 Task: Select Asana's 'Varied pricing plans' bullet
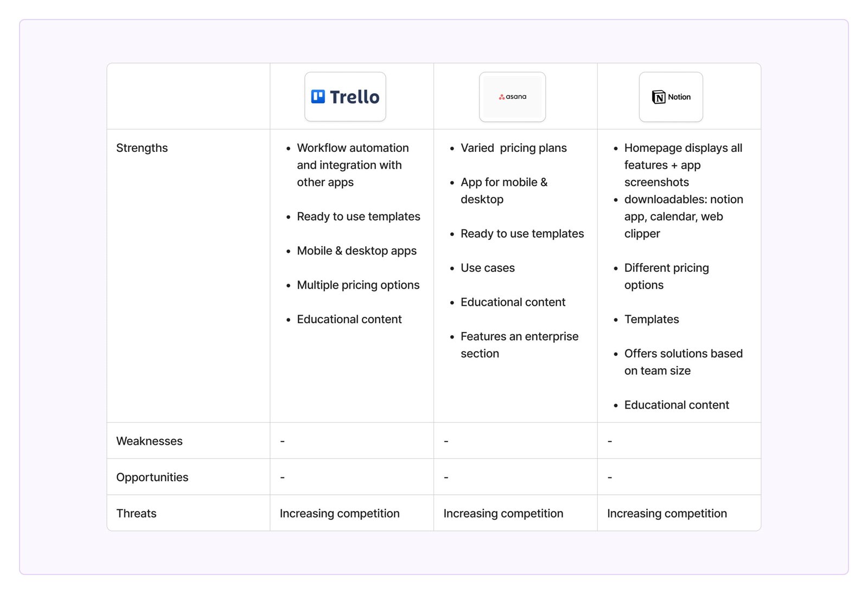click(x=513, y=148)
